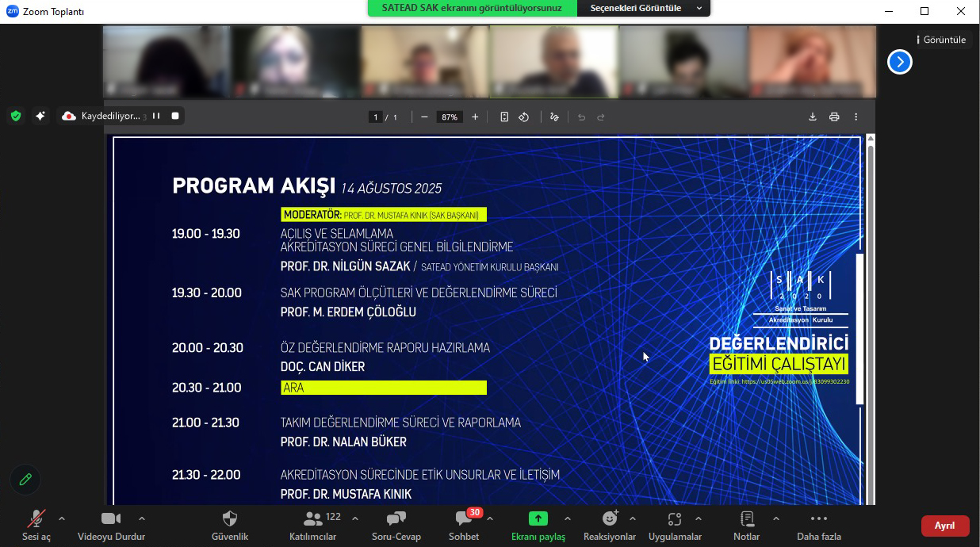
Task: Pause the meeting recording
Action: [x=156, y=116]
